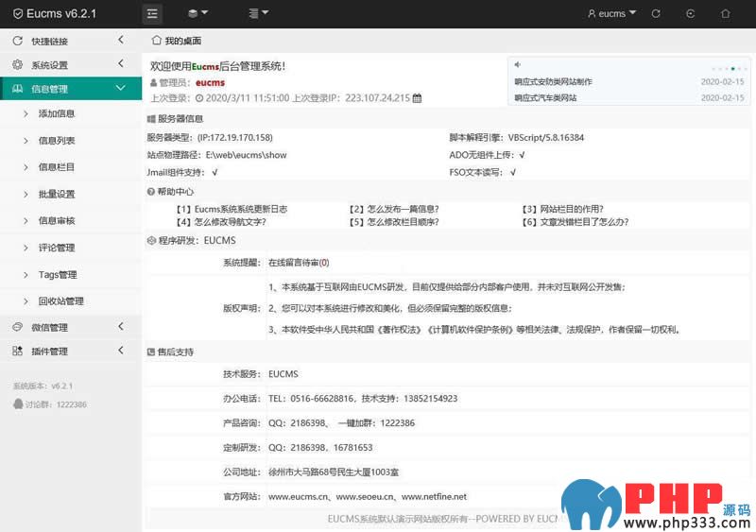Viewport: 756px width, 532px height.
Task: Click the 微信管理 icon
Action: coord(18,327)
